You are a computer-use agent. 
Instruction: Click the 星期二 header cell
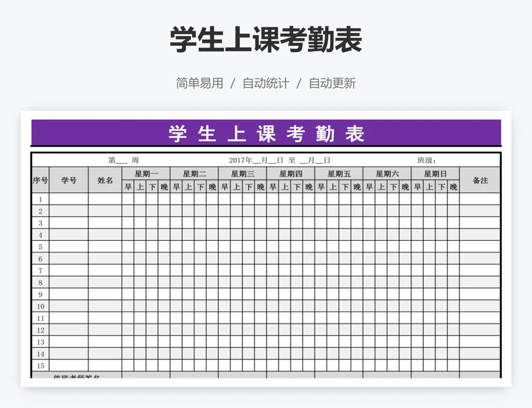194,174
